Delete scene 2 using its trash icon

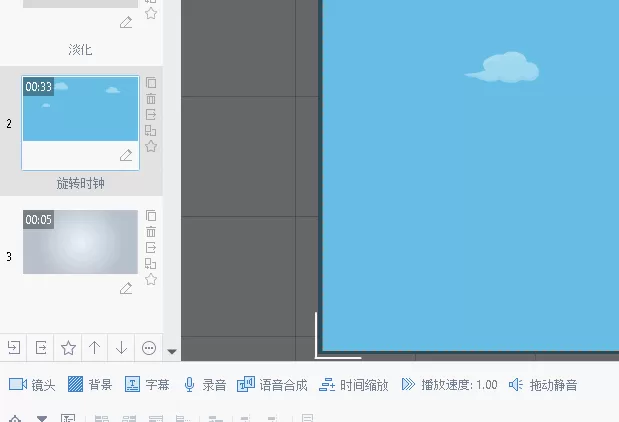tap(151, 98)
